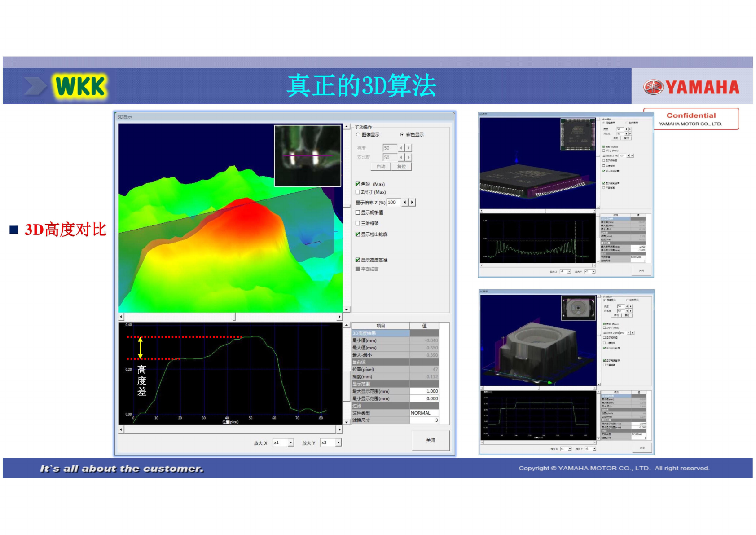The width and height of the screenshot is (756, 535).
Task: Click the 对比度 decrease arrow
Action: click(401, 157)
